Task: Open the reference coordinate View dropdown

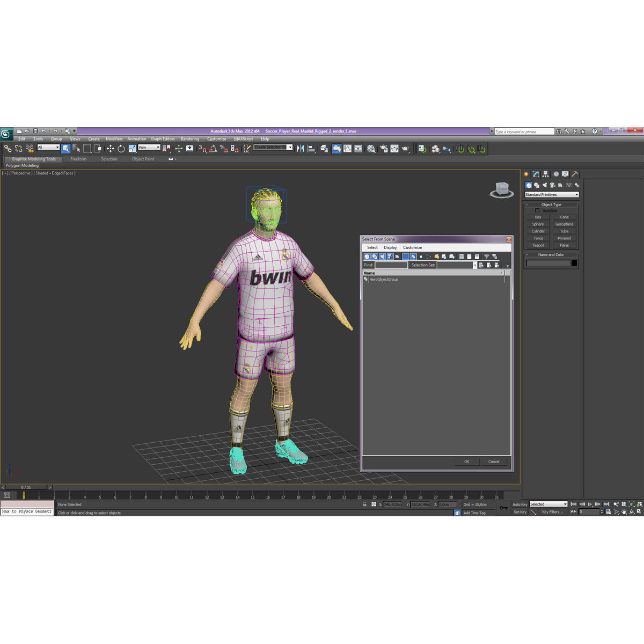Action: 149,147
